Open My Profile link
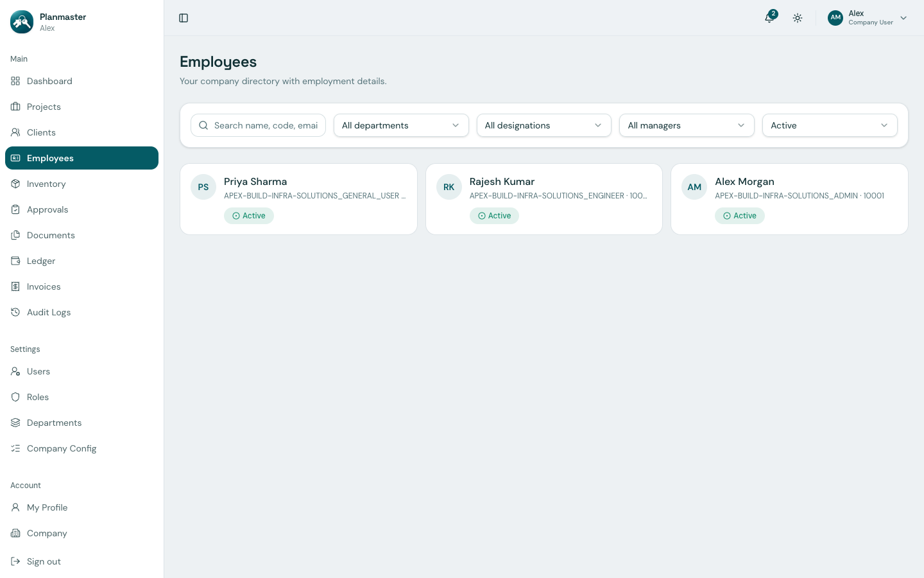 (x=81, y=507)
